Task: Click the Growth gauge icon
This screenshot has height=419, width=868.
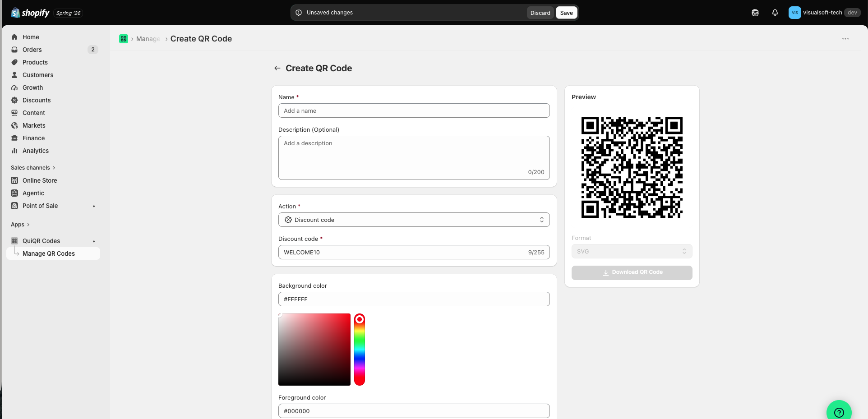Action: coord(14,87)
